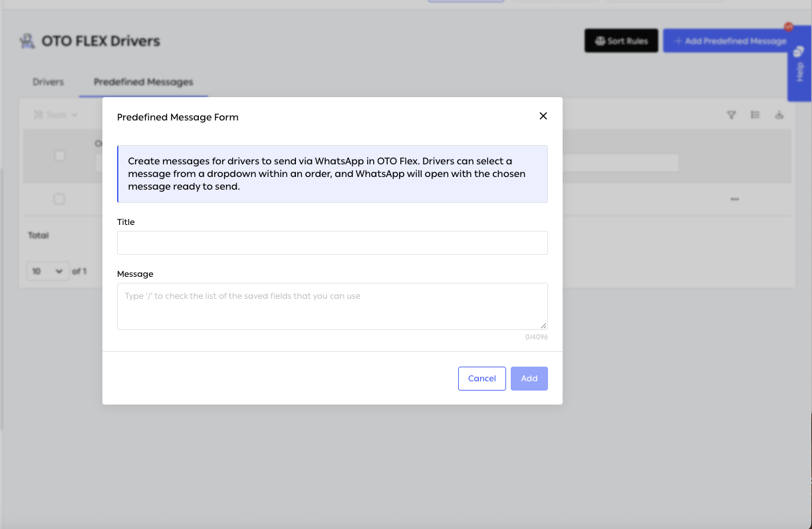
Task: Switch to the Drivers tab
Action: [48, 82]
